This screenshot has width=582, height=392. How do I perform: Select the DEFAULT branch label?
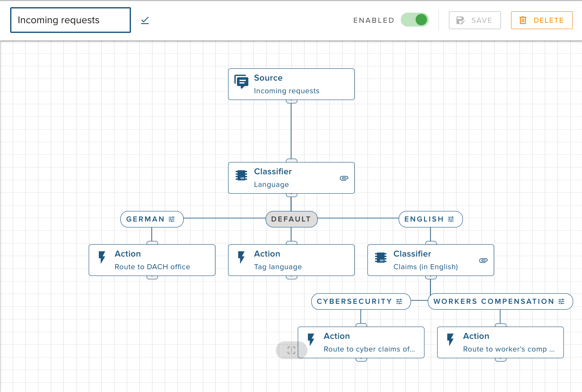(x=291, y=219)
